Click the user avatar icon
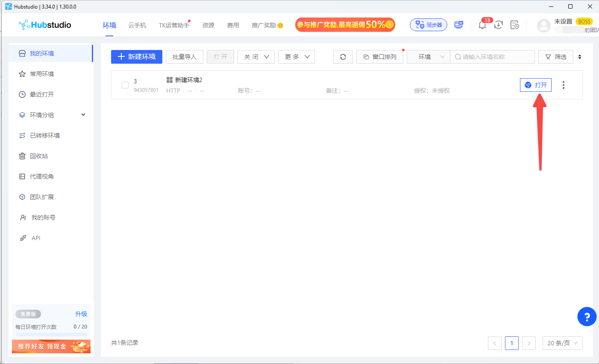The height and width of the screenshot is (364, 599). pos(544,26)
